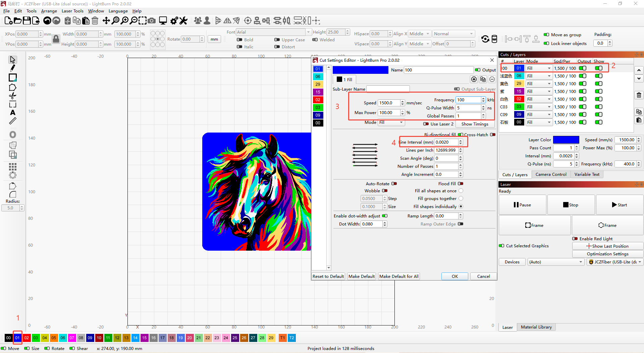Select the Polygon tool
Viewport: 644px width, 353px height.
[12, 87]
